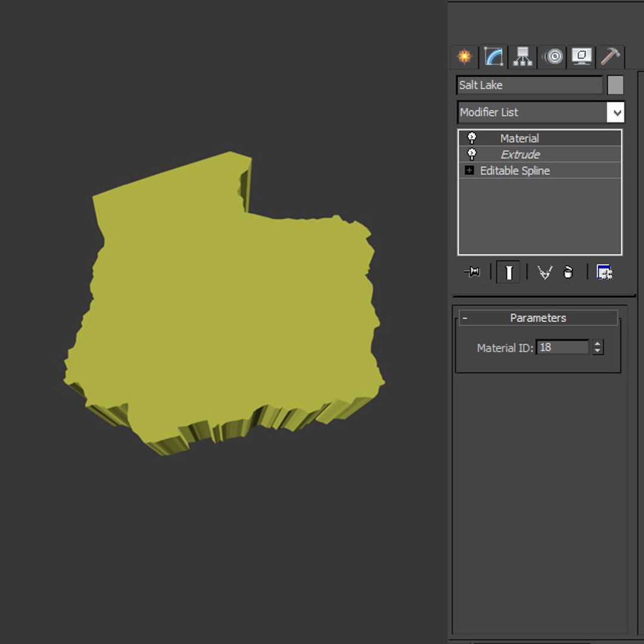
Task: Open the Motion panel tab
Action: pos(553,56)
